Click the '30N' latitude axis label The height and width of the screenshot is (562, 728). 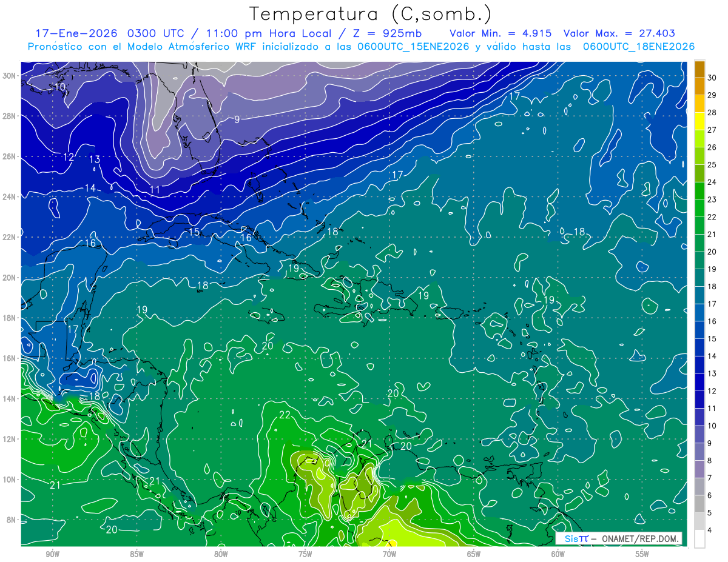(x=9, y=76)
